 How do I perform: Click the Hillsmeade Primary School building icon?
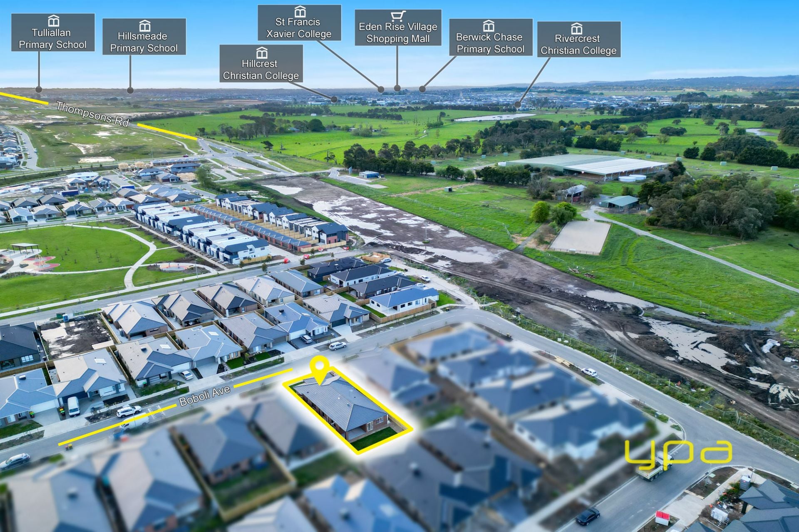pos(144,26)
